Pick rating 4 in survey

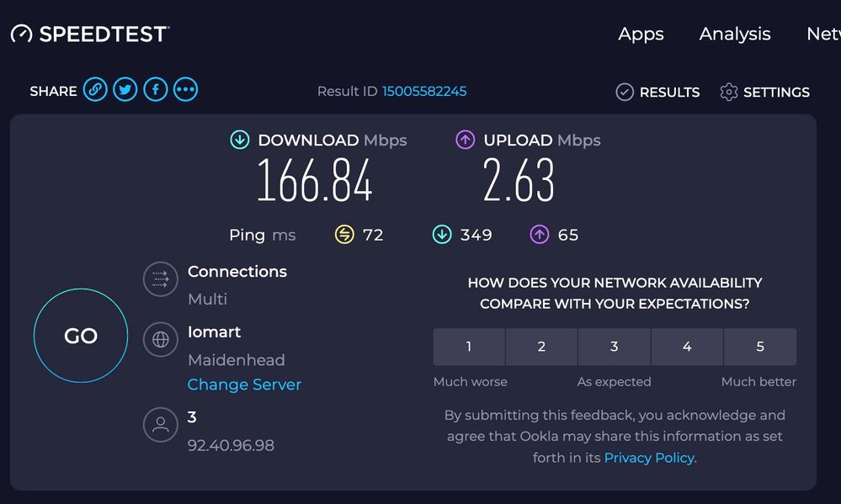point(687,347)
